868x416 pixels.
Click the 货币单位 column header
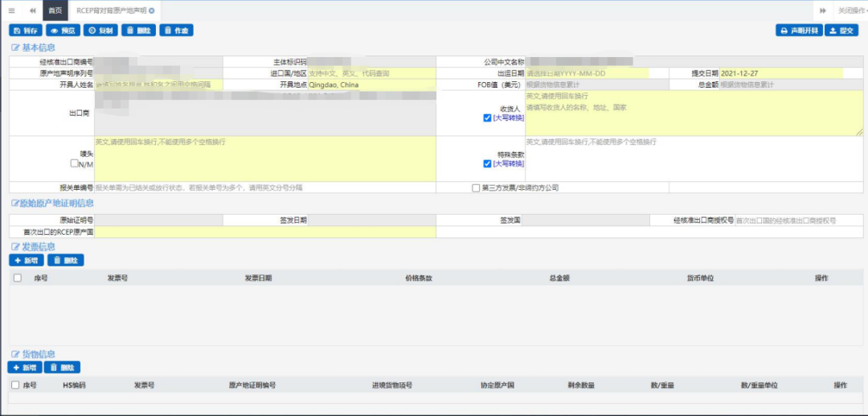[x=700, y=278]
